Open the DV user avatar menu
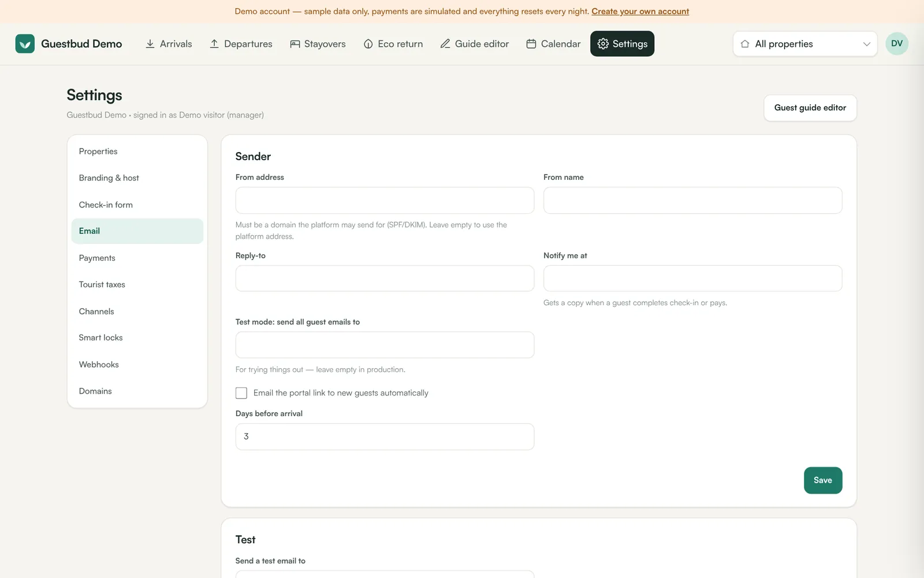Viewport: 924px width, 578px height. [x=897, y=43]
